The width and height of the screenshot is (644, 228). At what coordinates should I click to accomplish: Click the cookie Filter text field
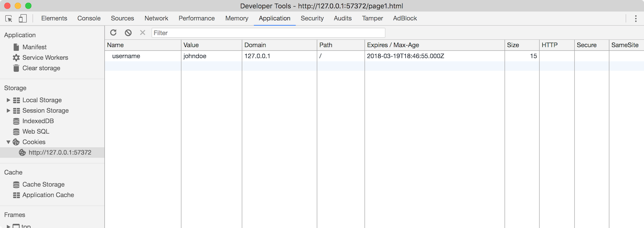tap(268, 32)
